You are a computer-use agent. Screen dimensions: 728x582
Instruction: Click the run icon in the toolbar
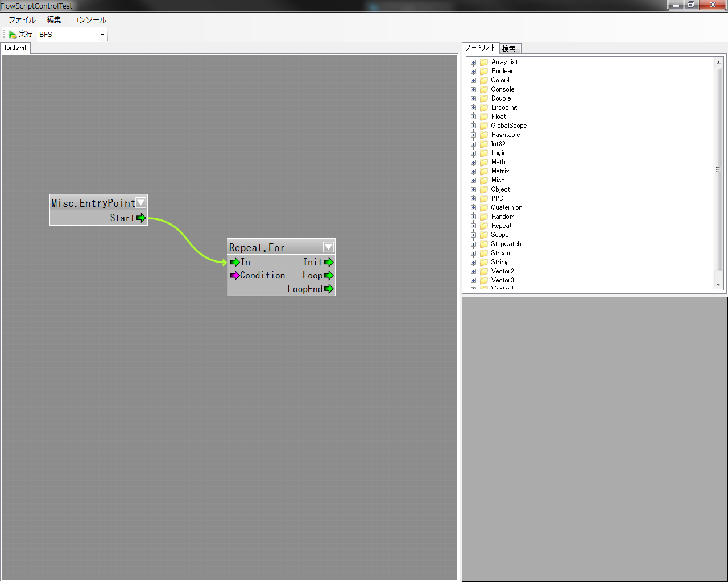(x=13, y=35)
